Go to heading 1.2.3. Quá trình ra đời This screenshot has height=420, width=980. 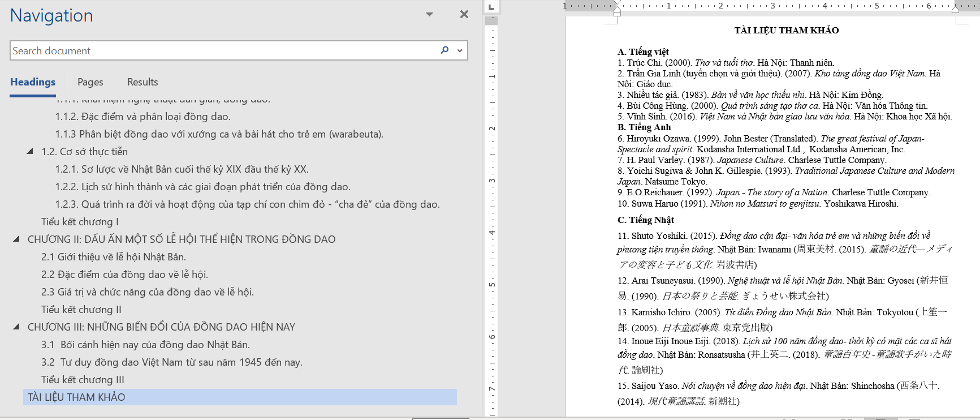(x=248, y=204)
